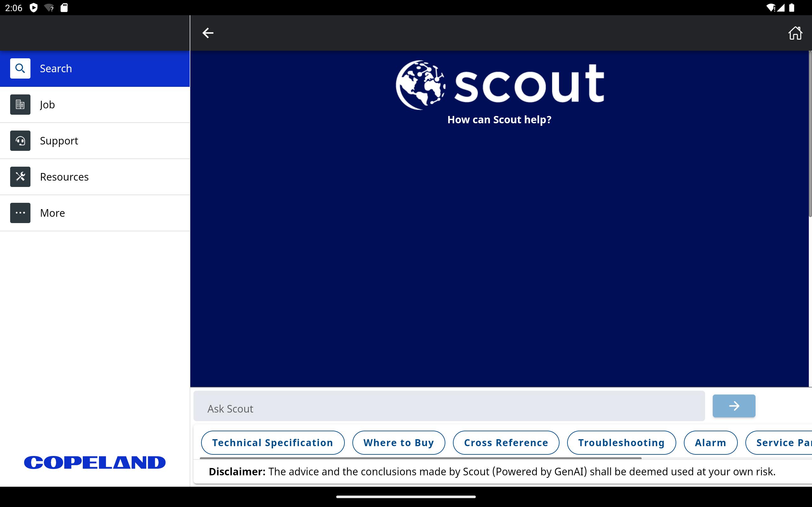The image size is (812, 507).
Task: Click the Scout globe logo
Action: [420, 85]
